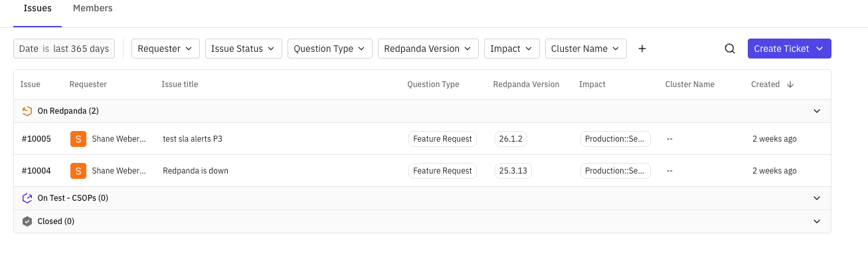Open issue titled test sla alerts P3
This screenshot has height=258, width=868.
tap(193, 139)
